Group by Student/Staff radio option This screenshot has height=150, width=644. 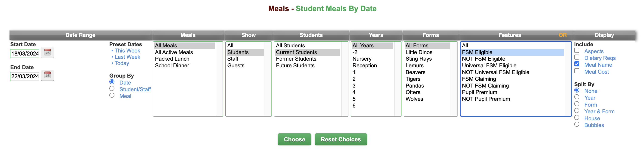pyautogui.click(x=112, y=89)
